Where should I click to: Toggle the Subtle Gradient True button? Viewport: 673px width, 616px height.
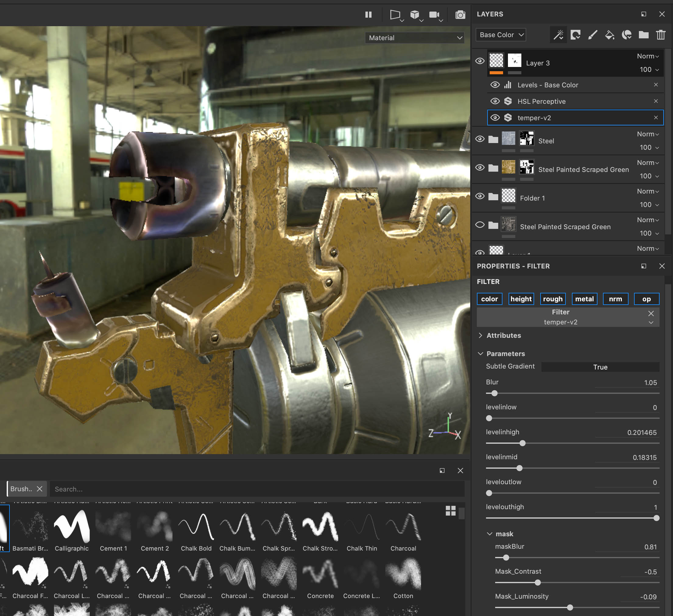600,367
